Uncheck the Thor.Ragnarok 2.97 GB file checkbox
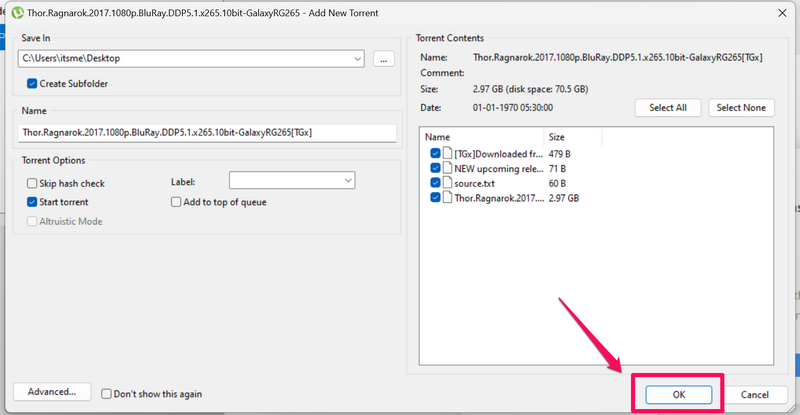Screen dimensions: 800x415 435,198
